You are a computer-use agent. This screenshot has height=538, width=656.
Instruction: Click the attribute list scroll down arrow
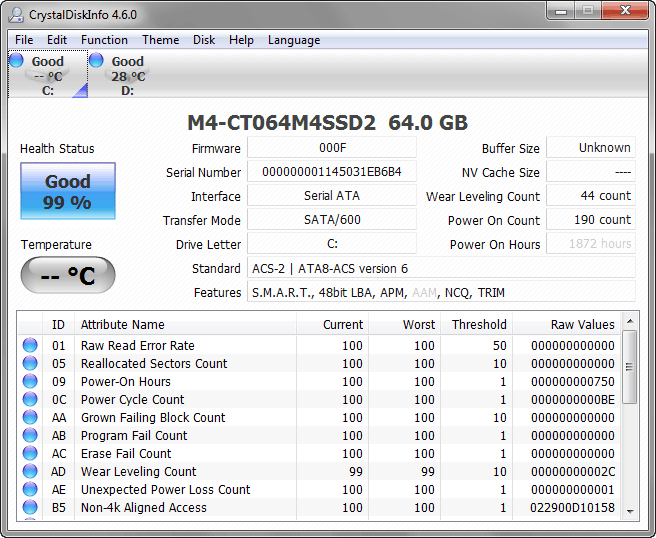[630, 511]
